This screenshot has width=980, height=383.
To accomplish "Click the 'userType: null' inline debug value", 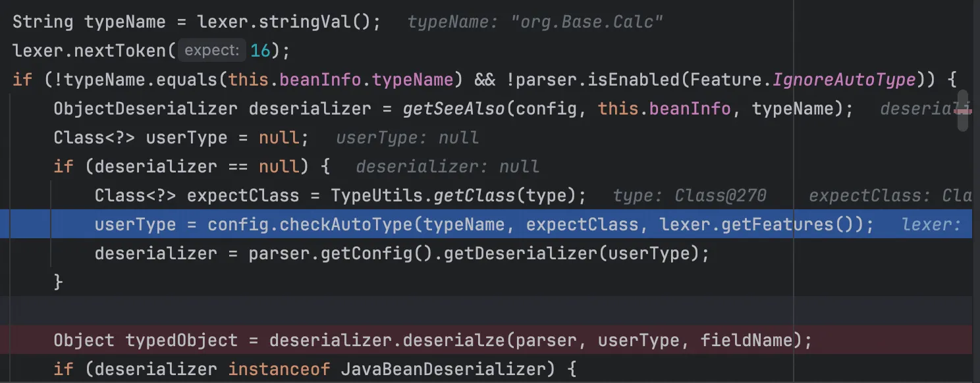I will pos(407,138).
